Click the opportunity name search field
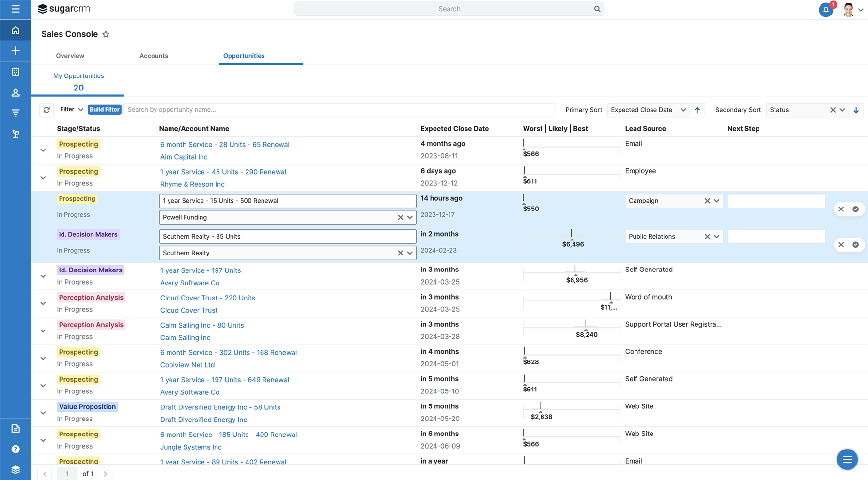 [339, 109]
